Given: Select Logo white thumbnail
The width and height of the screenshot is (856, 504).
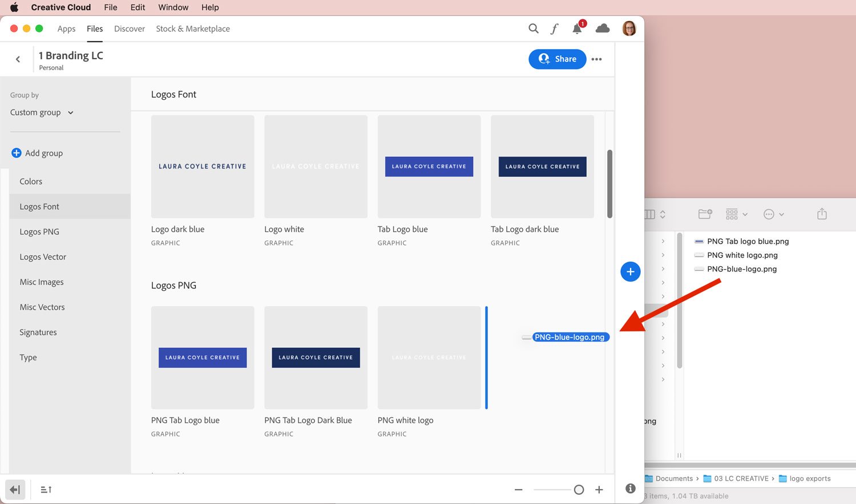Looking at the screenshot, I should (x=316, y=166).
